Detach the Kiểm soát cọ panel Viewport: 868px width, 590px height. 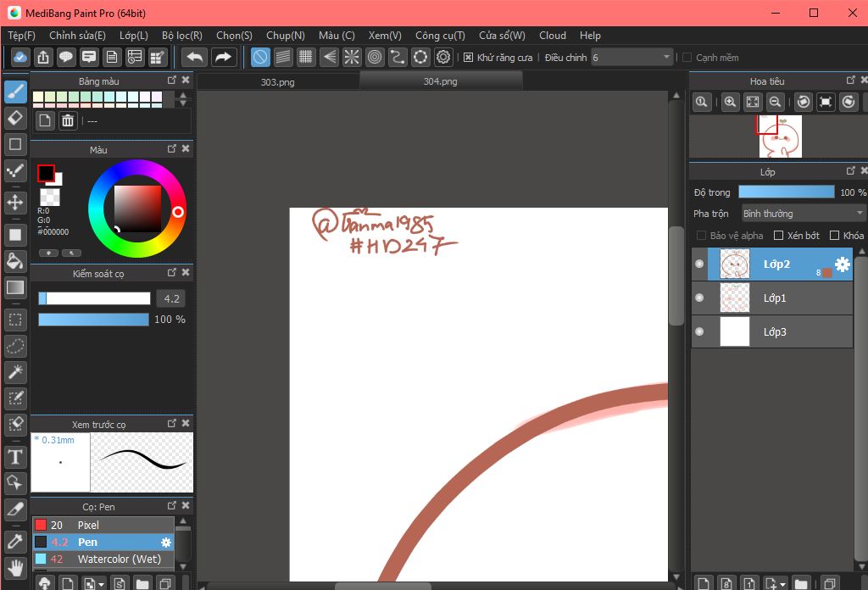(171, 272)
